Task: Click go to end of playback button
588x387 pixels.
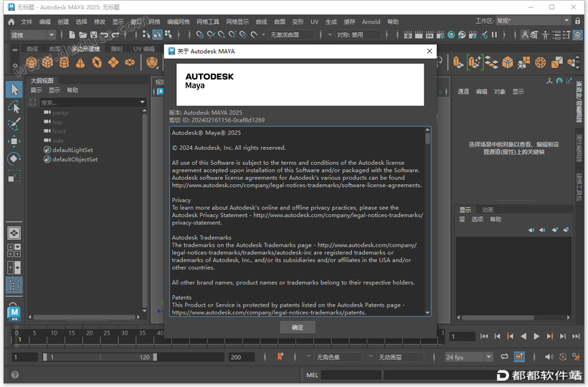Action: point(576,336)
